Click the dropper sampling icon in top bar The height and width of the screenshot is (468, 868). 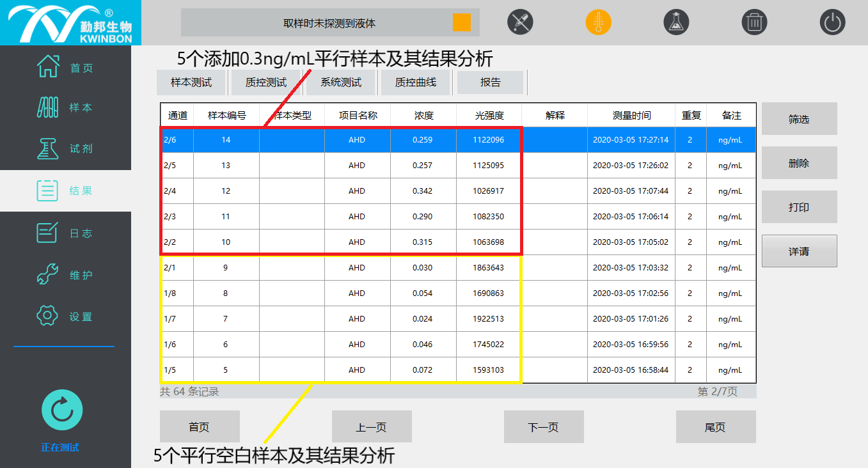tap(520, 23)
